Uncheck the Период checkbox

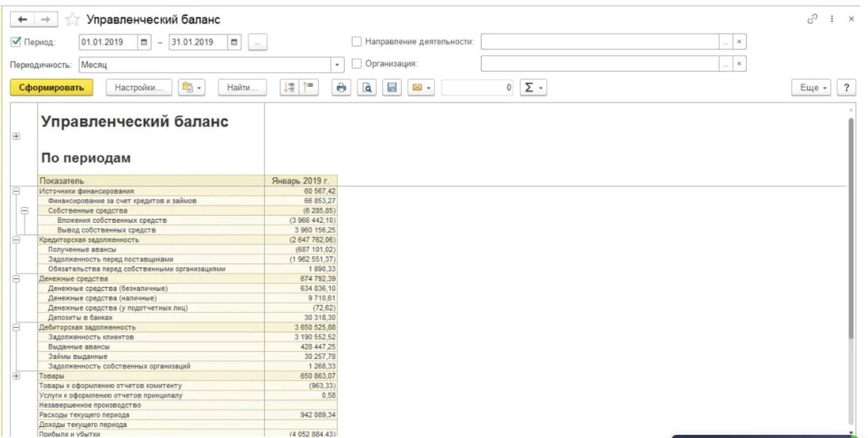16,41
